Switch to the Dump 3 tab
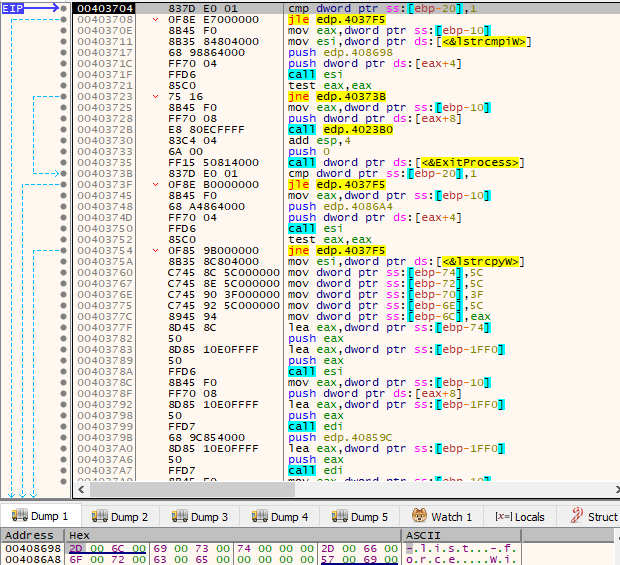This screenshot has height=565, width=620. [200, 516]
